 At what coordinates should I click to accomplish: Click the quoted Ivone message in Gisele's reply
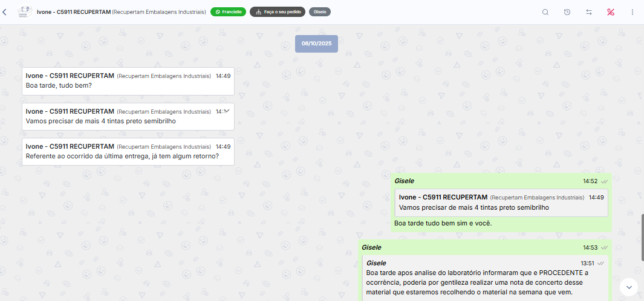(501, 202)
